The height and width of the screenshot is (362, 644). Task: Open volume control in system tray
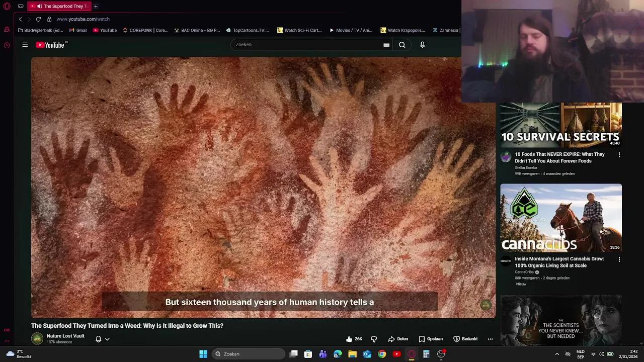[601, 354]
